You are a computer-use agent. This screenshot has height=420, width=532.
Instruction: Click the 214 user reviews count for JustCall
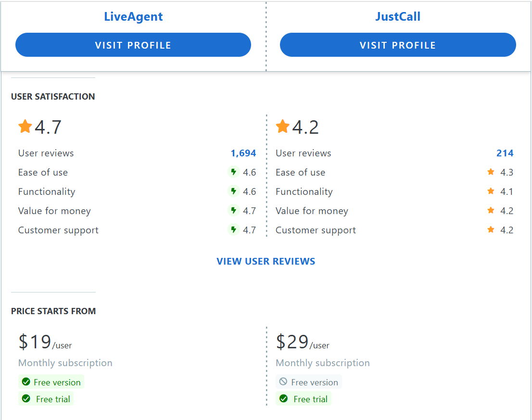click(x=505, y=153)
